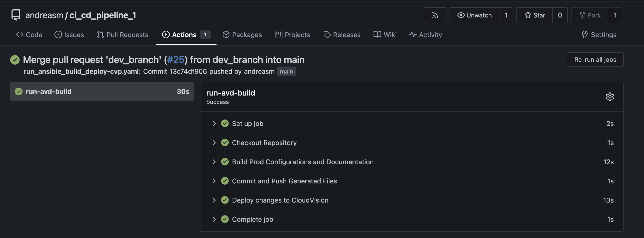Screen dimensions: 644x238
Task: Click 'pushed by andreasm' text
Action: pos(242,71)
